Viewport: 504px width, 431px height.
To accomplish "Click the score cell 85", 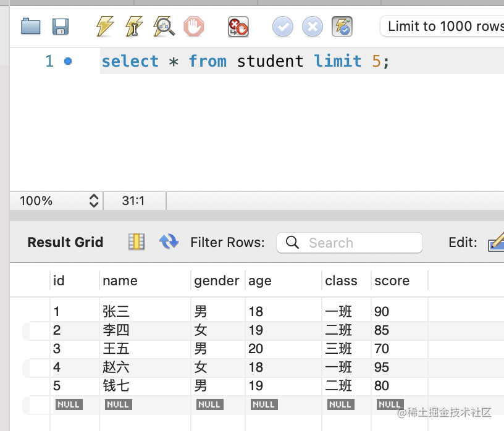I will [x=382, y=330].
